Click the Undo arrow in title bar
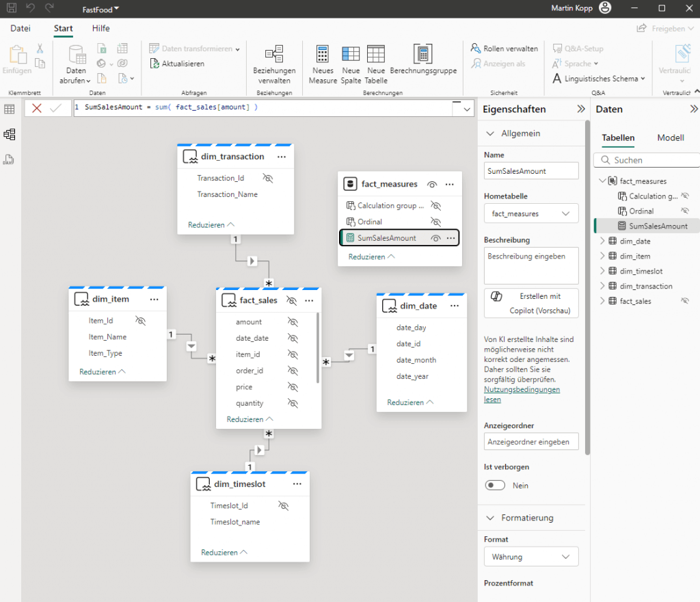The height and width of the screenshot is (602, 700). click(x=30, y=8)
